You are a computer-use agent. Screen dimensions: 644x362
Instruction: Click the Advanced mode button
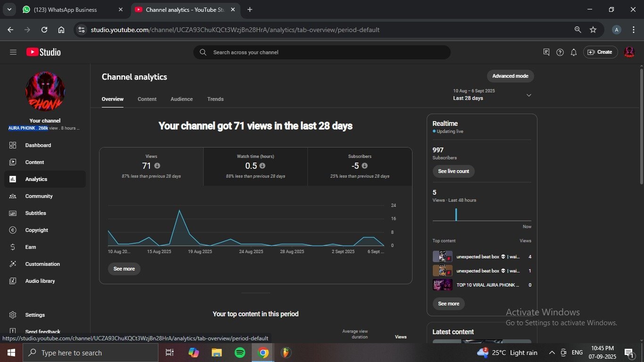510,76
